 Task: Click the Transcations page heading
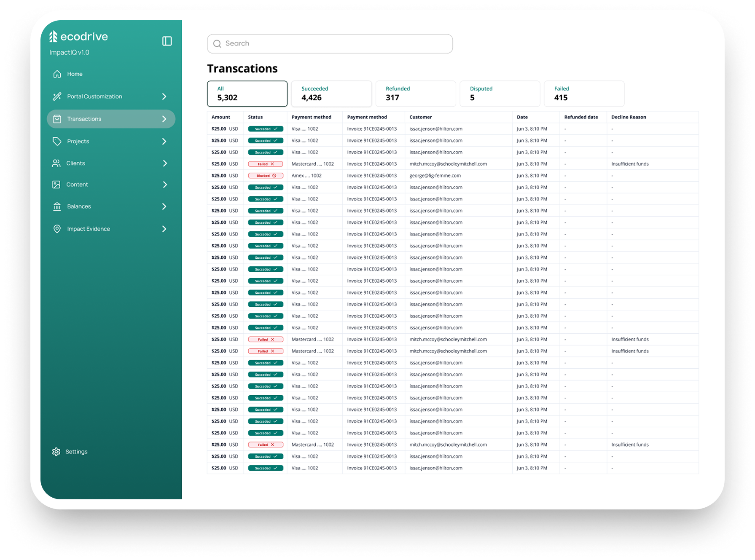pyautogui.click(x=242, y=68)
